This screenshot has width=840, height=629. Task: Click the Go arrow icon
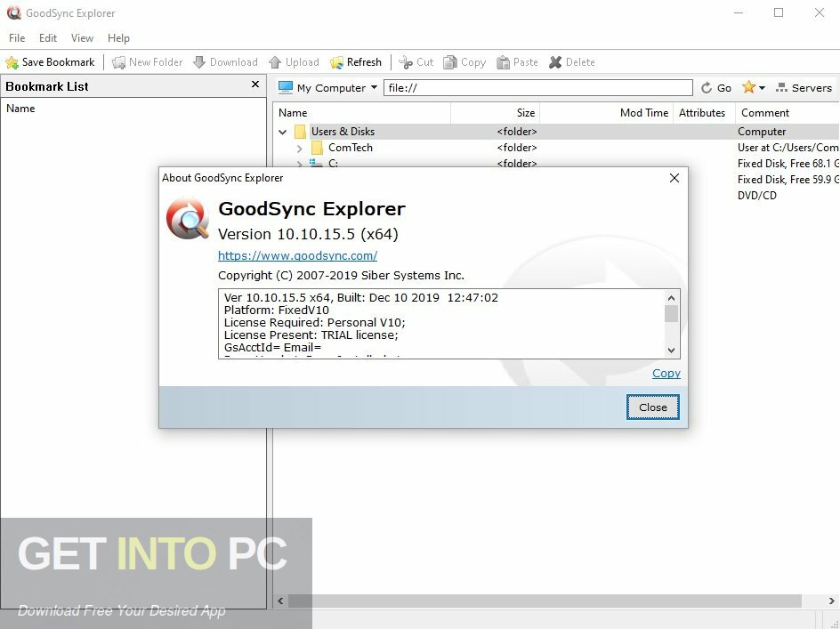(x=706, y=88)
